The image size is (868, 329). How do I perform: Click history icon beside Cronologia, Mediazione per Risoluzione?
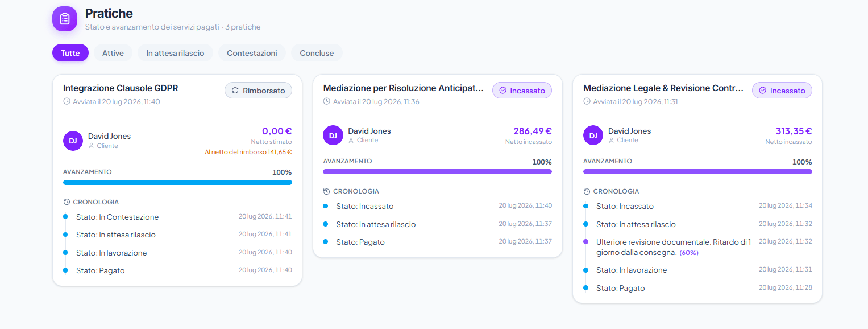click(327, 191)
